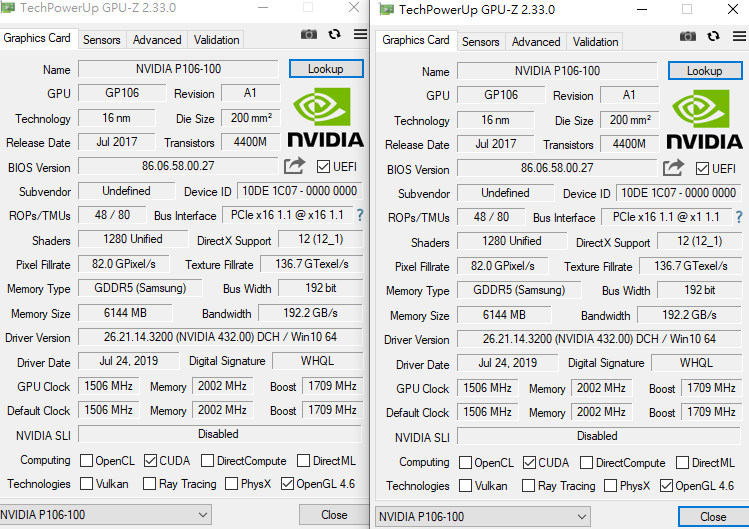The width and height of the screenshot is (749, 529).
Task: Toggle PhysX checkbox in left window
Action: pyautogui.click(x=232, y=484)
